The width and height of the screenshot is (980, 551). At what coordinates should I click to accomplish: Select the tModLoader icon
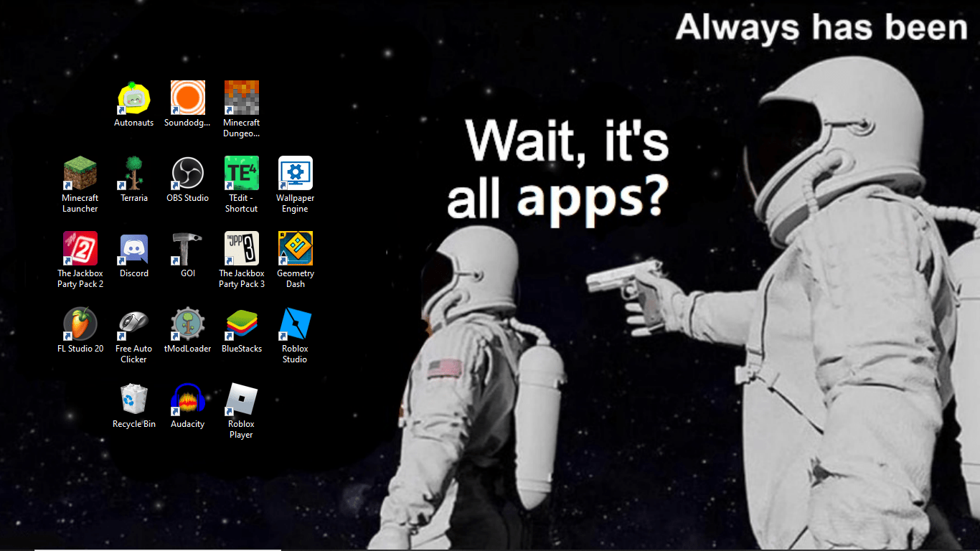(188, 324)
